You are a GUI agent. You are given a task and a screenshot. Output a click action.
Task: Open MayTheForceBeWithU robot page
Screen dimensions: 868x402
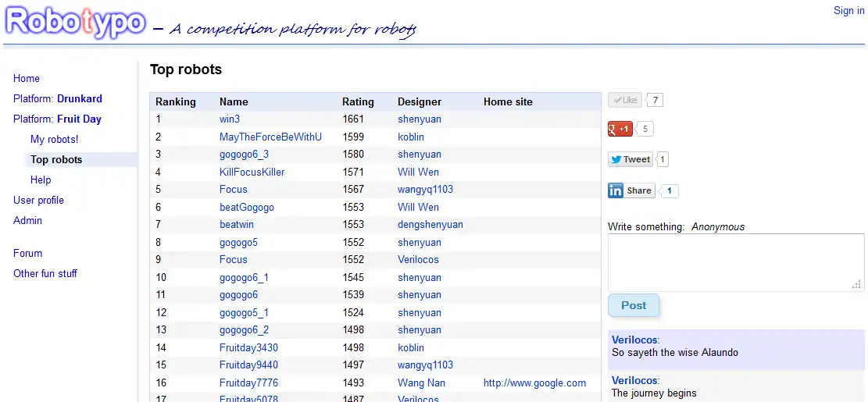coord(270,137)
